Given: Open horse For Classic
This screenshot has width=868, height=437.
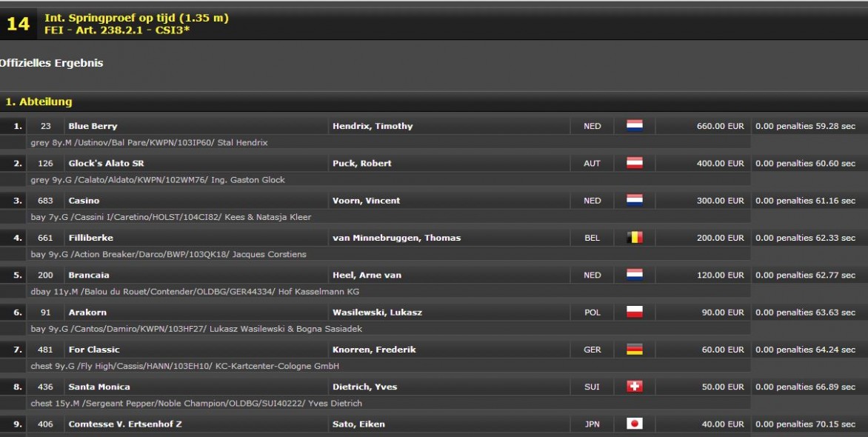Looking at the screenshot, I should pyautogui.click(x=94, y=350).
